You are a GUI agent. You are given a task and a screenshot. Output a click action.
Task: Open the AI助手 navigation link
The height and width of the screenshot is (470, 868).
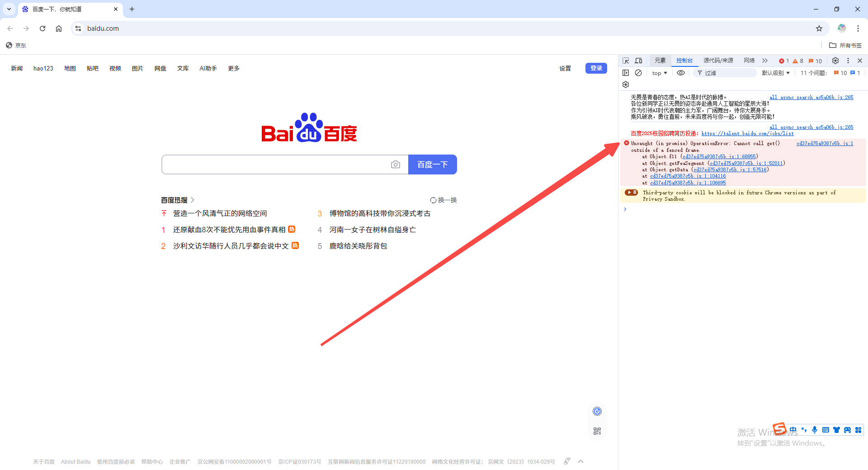208,68
